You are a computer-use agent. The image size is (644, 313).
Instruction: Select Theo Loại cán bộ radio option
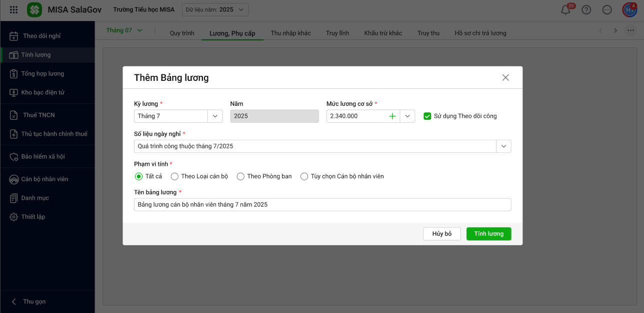[174, 176]
